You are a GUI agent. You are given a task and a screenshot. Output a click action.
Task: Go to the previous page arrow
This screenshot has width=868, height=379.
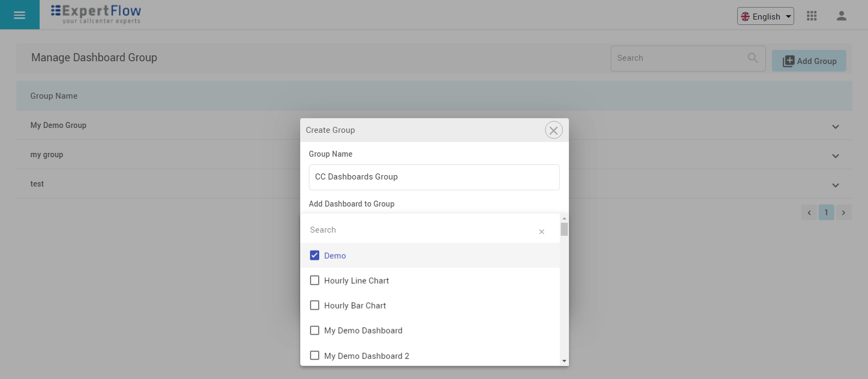pyautogui.click(x=809, y=213)
